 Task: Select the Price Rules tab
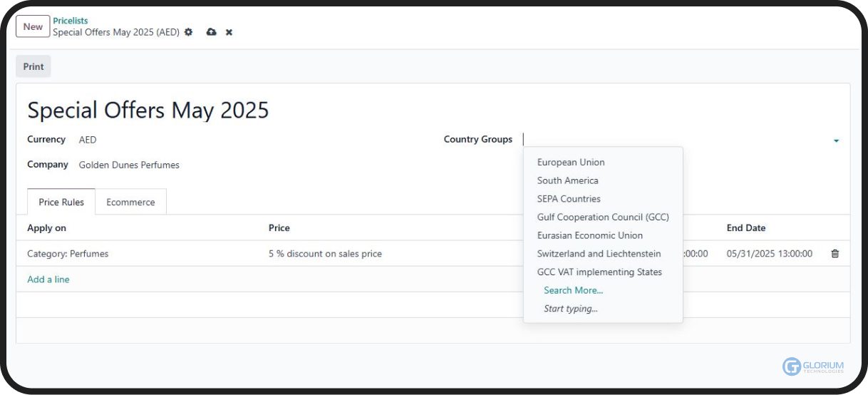tap(61, 202)
